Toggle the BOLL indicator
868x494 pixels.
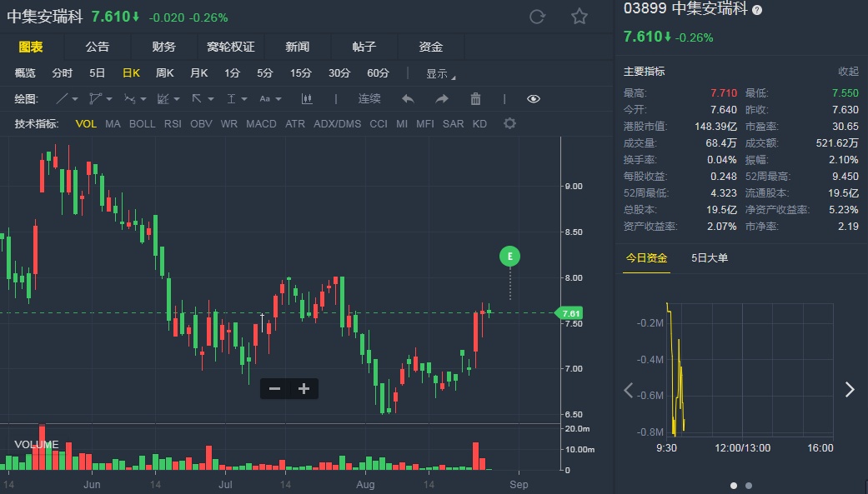coord(143,124)
